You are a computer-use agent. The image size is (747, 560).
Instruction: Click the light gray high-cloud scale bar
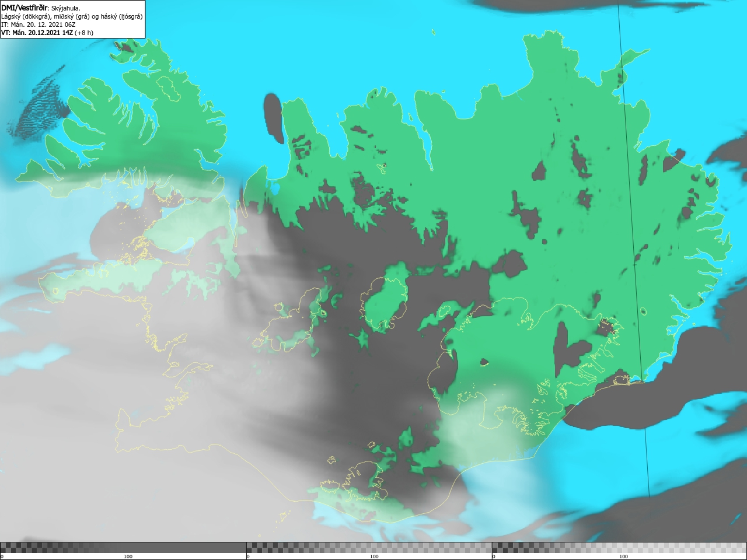pyautogui.click(x=619, y=548)
